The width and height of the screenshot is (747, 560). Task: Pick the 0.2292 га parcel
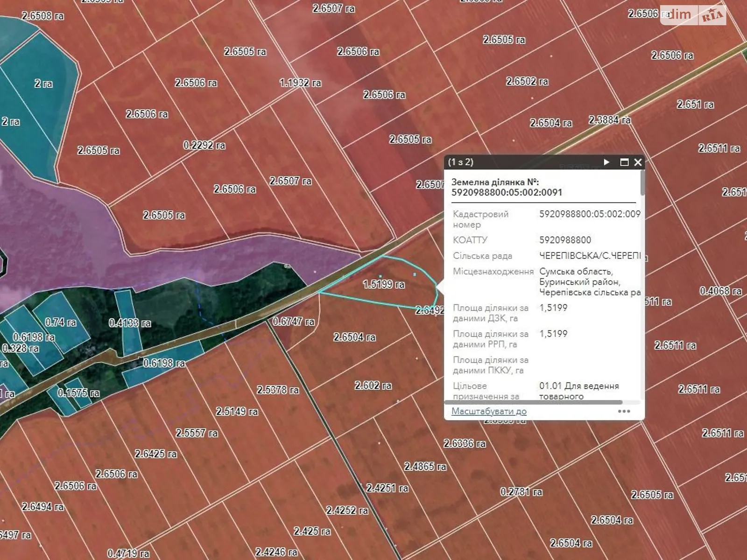tap(204, 145)
